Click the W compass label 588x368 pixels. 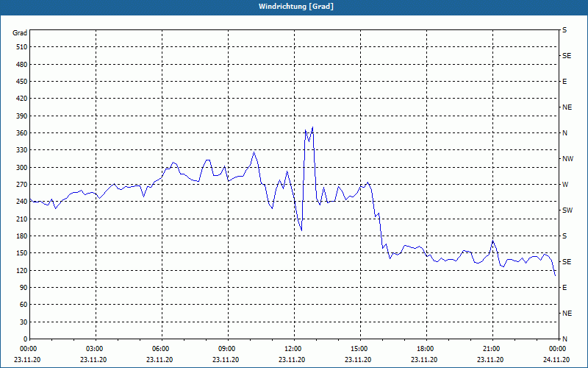pyautogui.click(x=565, y=185)
